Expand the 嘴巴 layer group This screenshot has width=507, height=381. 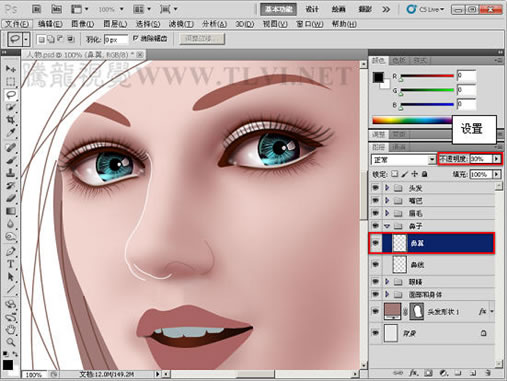387,201
